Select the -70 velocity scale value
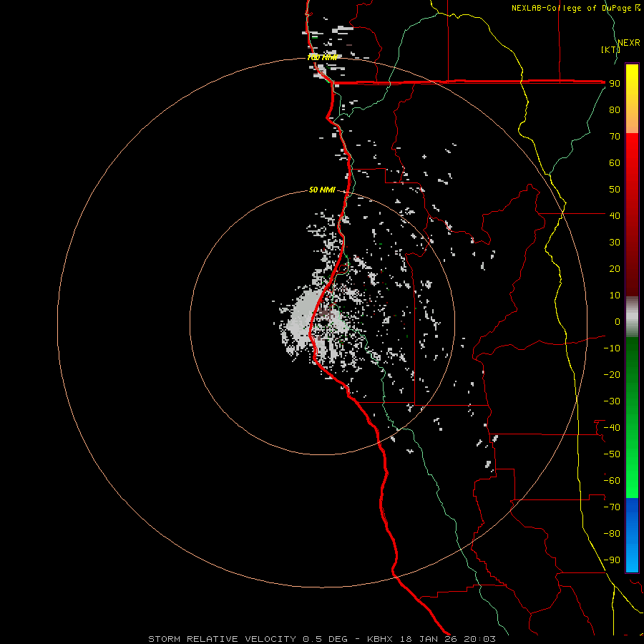Screen dimensions: 644x644 tap(612, 507)
